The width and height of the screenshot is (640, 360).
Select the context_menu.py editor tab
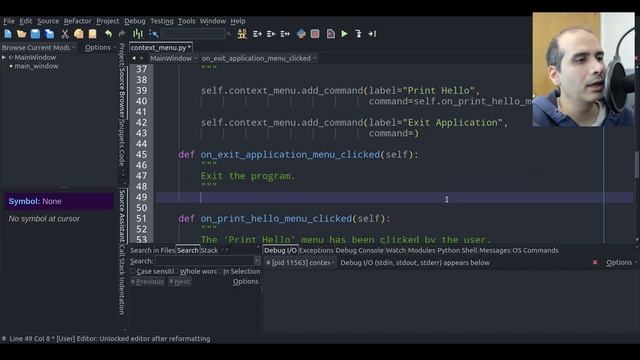pos(161,47)
